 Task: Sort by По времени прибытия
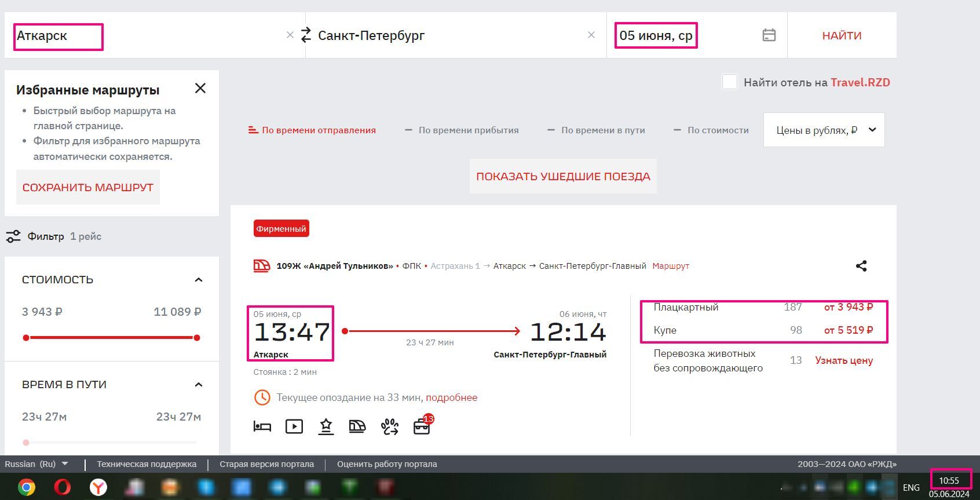(462, 130)
